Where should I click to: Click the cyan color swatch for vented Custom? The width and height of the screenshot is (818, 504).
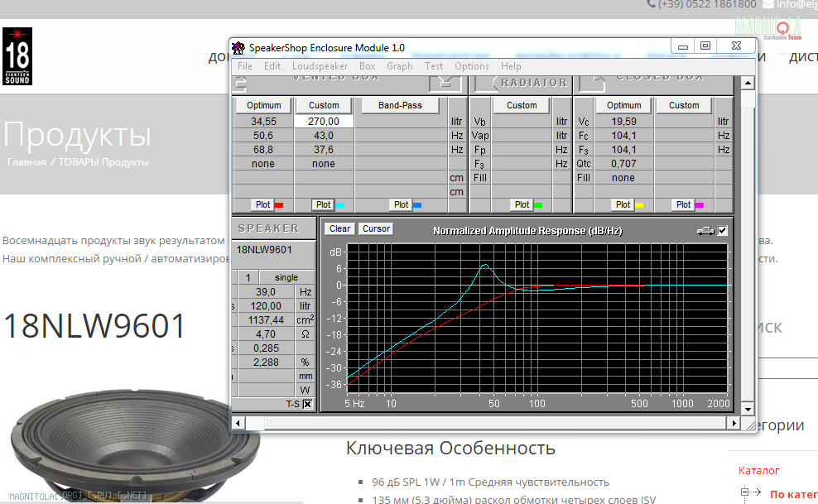pos(339,205)
